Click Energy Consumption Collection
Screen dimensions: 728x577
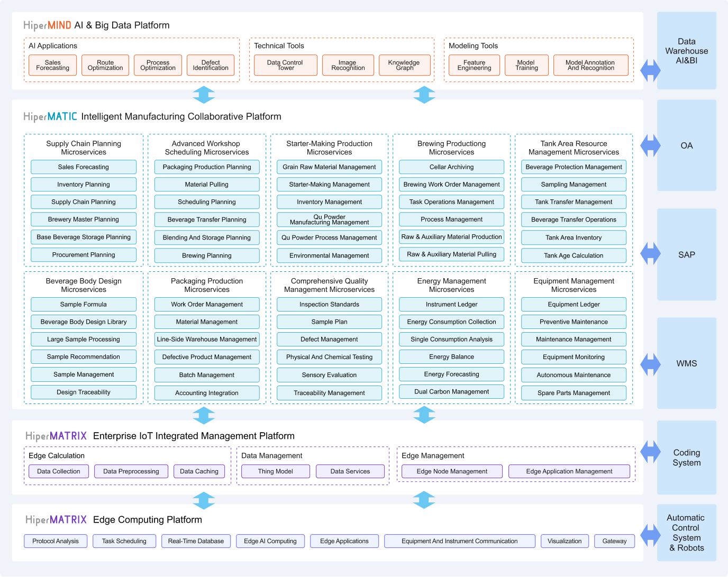451,322
